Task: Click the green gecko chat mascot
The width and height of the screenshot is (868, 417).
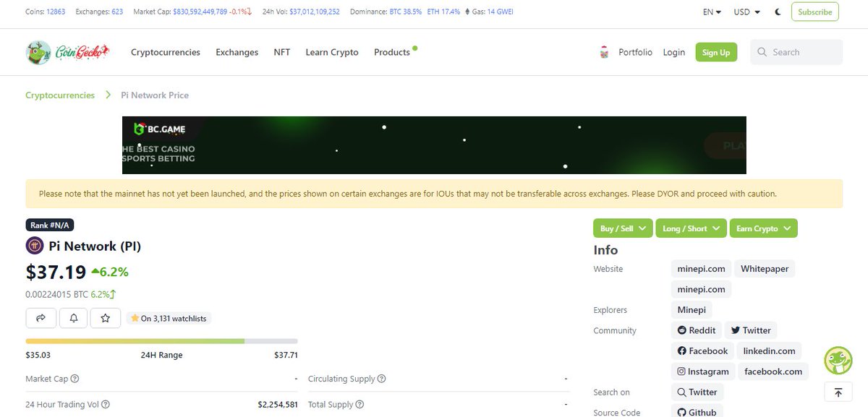Action: click(x=838, y=360)
